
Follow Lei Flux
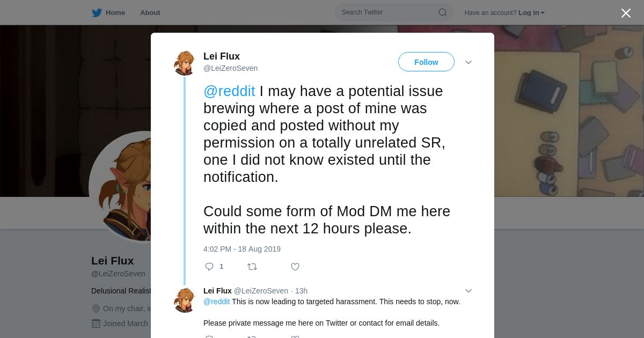426,62
